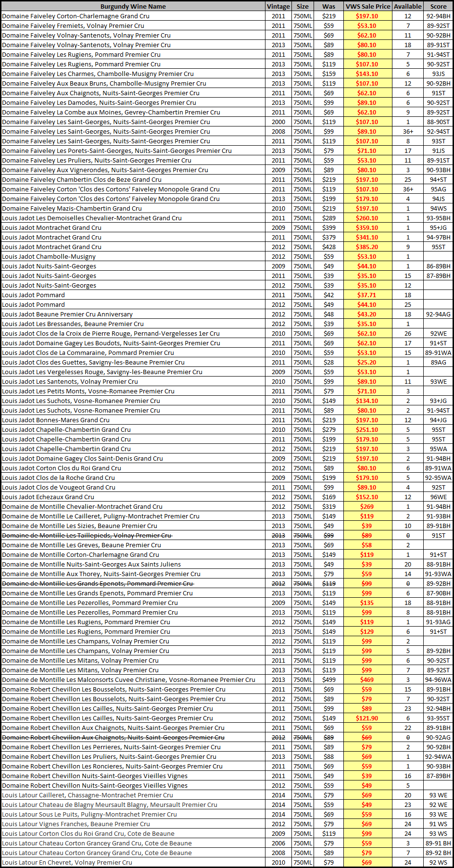454x868 pixels.
Task: Click the 2006 vintage cell
Action: (278, 843)
